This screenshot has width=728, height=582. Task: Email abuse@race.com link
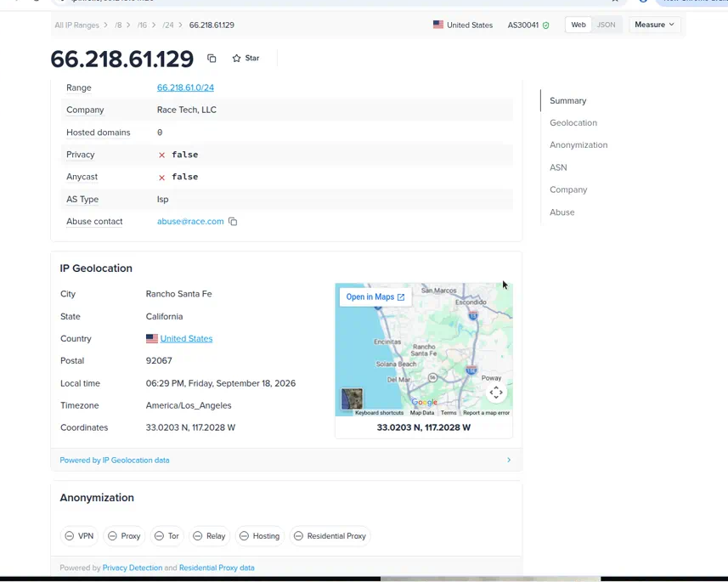point(190,222)
